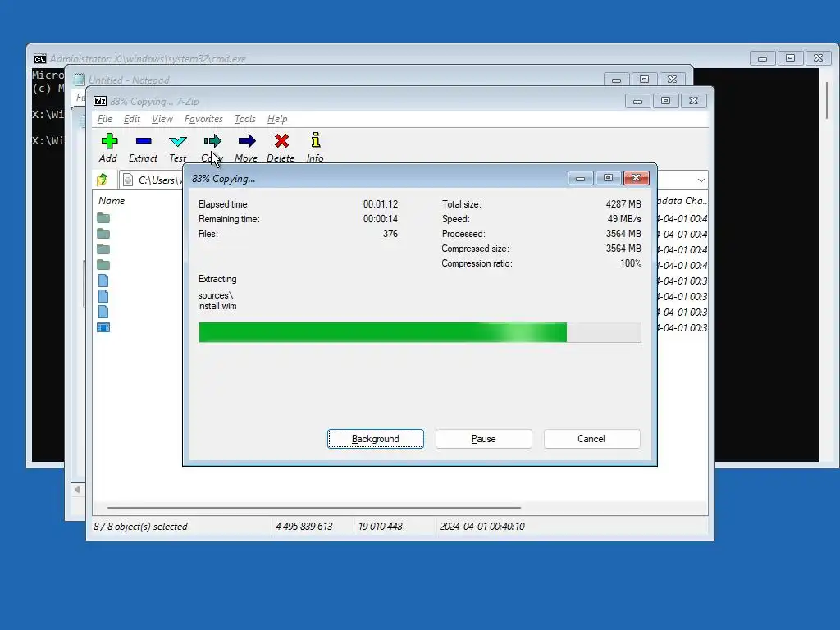Screen dimensions: 840x630
Task: Open the Favorites menu in 7-Zip
Action: pyautogui.click(x=203, y=119)
